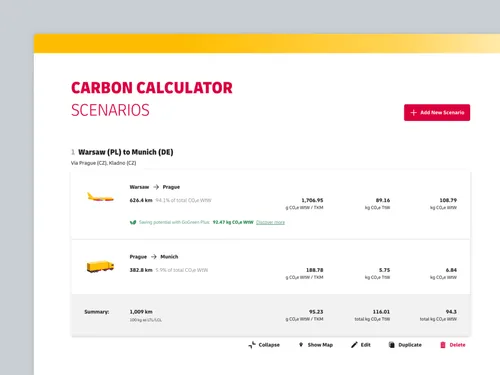
Task: Click the 116.01 summary total
Action: pos(381,312)
